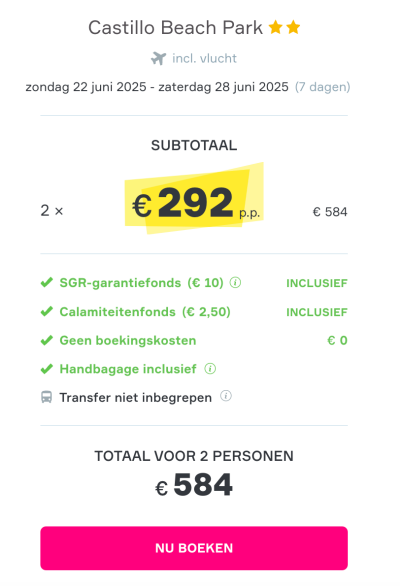The width and height of the screenshot is (400, 586).
Task: Click the Geen boekingskosten checkmark
Action: point(47,340)
